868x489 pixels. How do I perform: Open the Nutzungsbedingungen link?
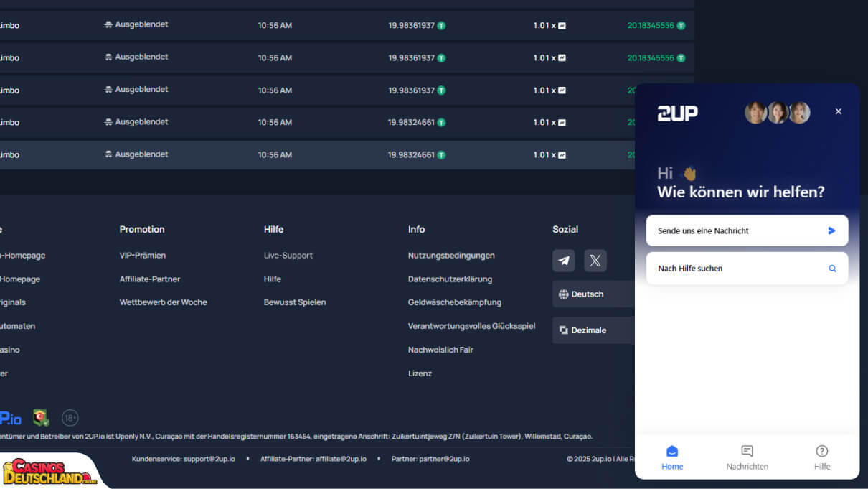pos(451,256)
